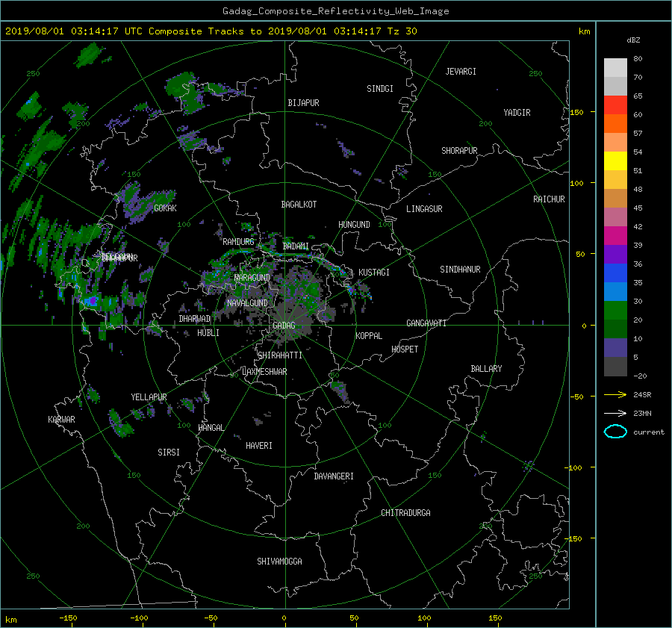This screenshot has height=628, width=672.
Task: Click the SHIVAMOGGA city label
Action: click(279, 561)
